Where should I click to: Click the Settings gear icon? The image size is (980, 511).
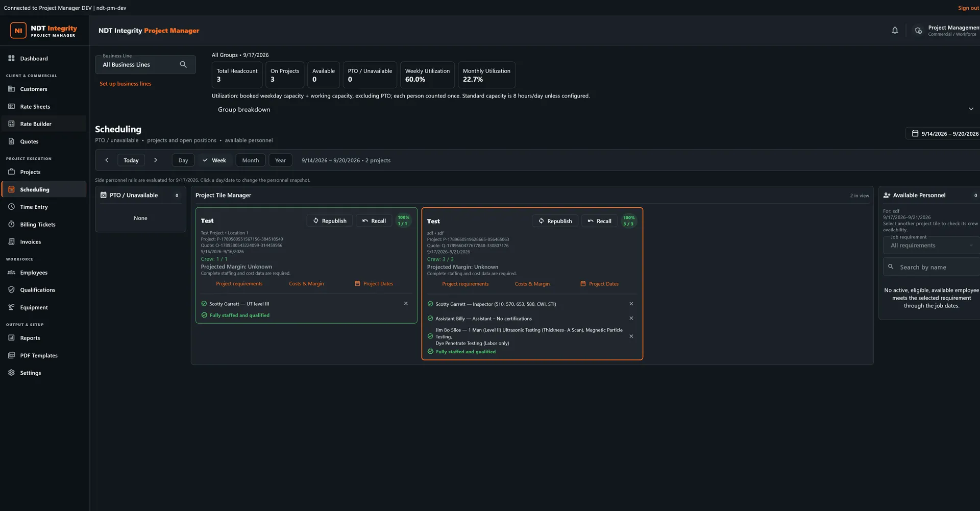[11, 373]
